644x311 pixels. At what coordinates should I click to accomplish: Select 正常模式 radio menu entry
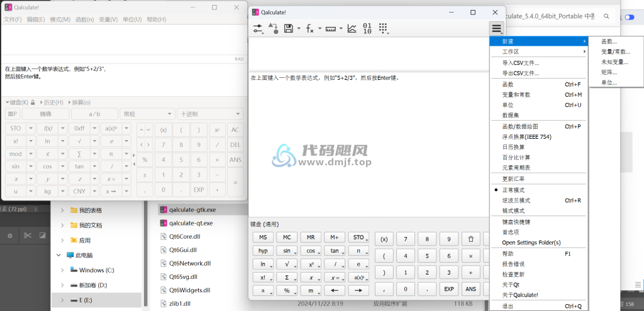pyautogui.click(x=513, y=190)
